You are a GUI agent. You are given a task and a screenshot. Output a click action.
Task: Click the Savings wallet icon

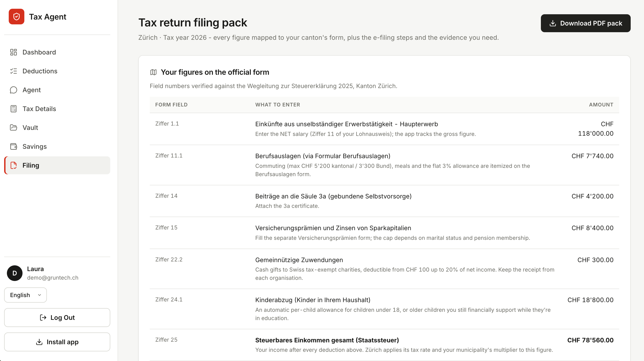click(14, 146)
